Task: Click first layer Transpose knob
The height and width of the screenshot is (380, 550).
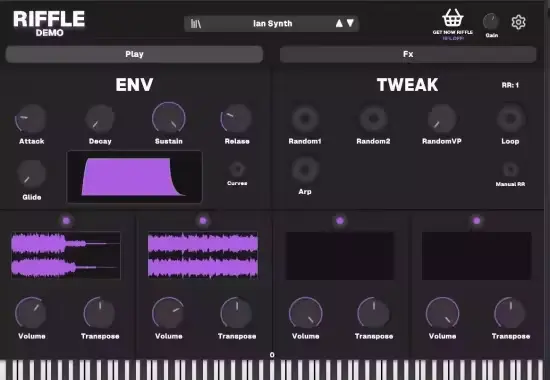Action: pyautogui.click(x=100, y=313)
